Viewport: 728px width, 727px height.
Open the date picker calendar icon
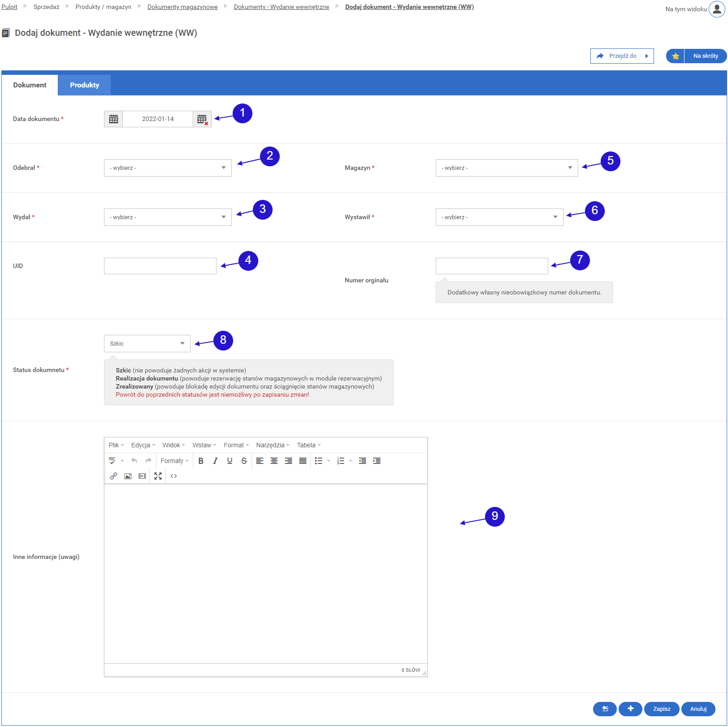pyautogui.click(x=113, y=119)
